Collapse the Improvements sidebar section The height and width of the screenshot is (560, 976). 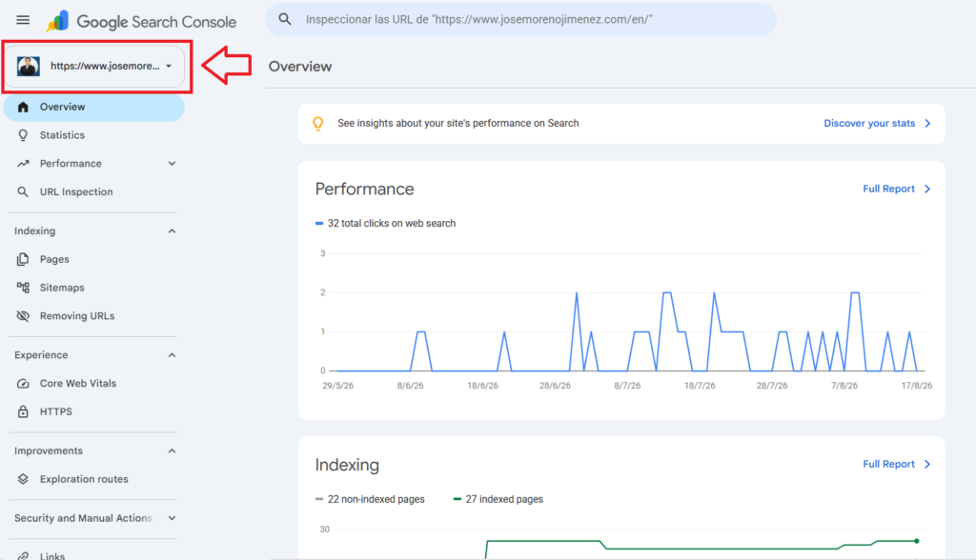[172, 451]
